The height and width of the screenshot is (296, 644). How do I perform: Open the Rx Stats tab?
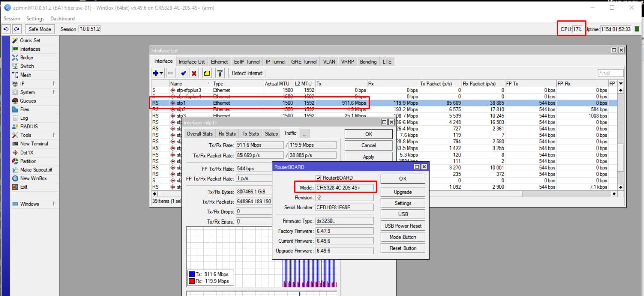227,134
